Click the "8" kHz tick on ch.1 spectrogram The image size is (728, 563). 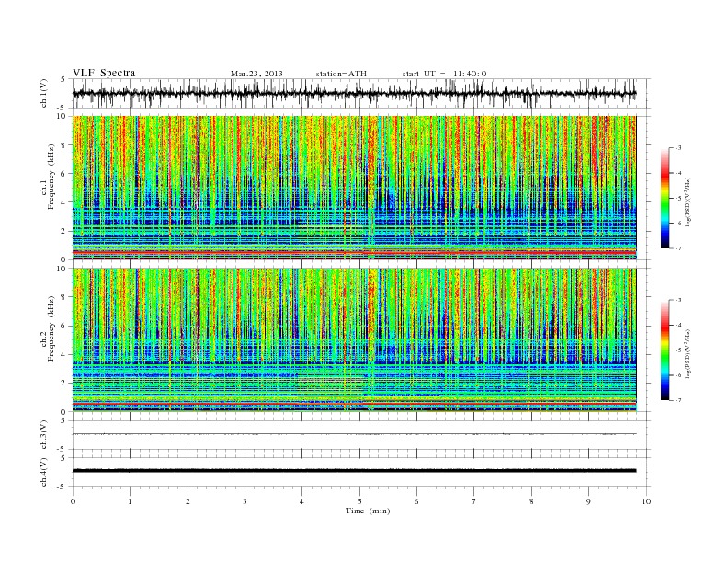[64, 145]
